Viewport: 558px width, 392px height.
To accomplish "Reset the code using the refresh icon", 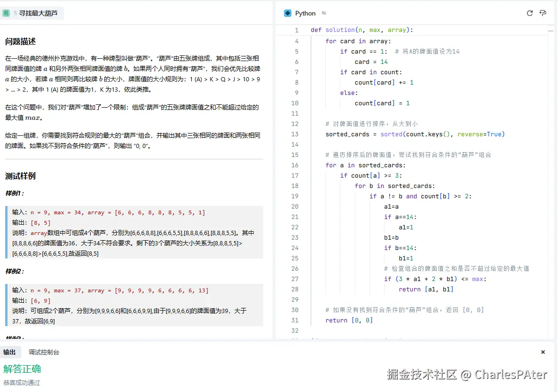I will (x=530, y=13).
